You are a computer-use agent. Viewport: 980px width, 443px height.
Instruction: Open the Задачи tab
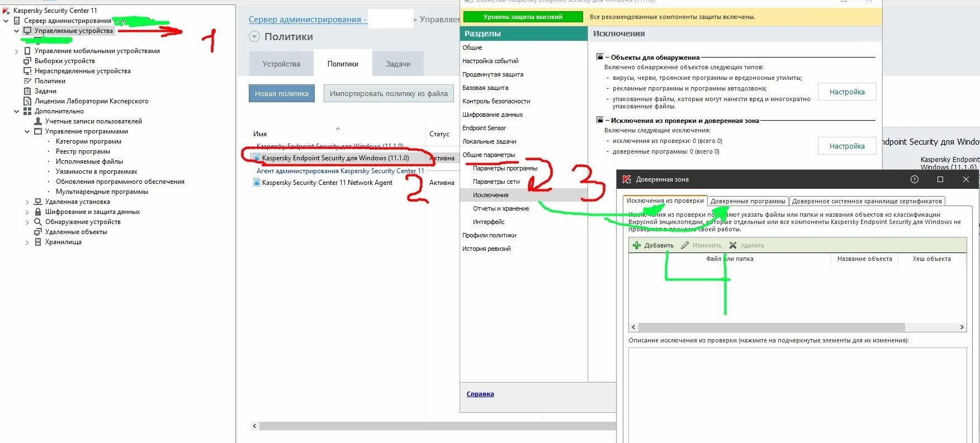[398, 64]
